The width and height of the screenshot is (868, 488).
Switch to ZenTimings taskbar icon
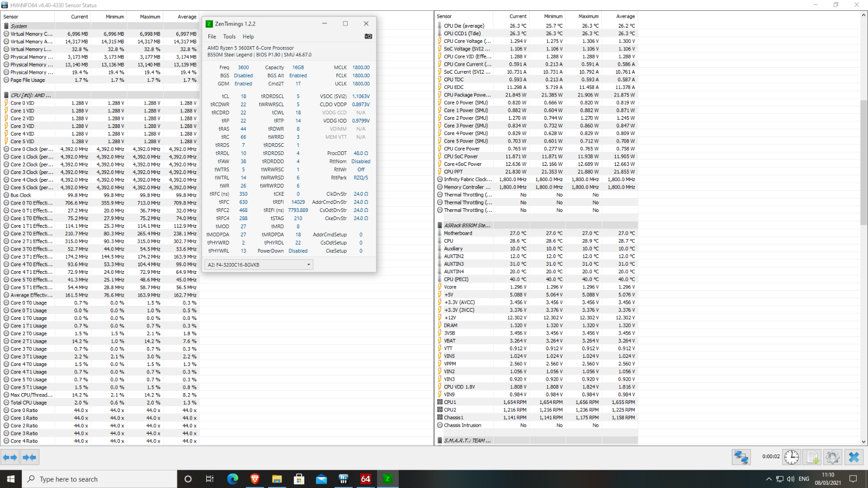[387, 479]
